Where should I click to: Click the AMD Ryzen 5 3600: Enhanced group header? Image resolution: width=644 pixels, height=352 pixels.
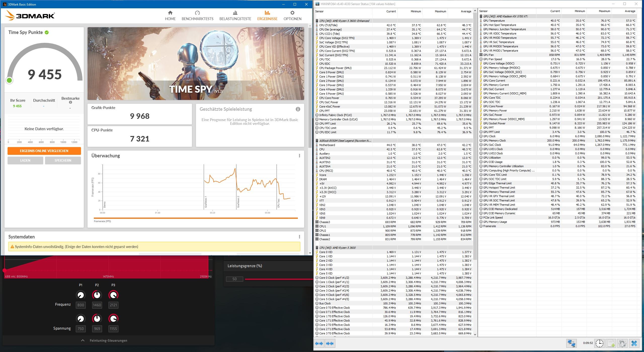tap(394, 21)
